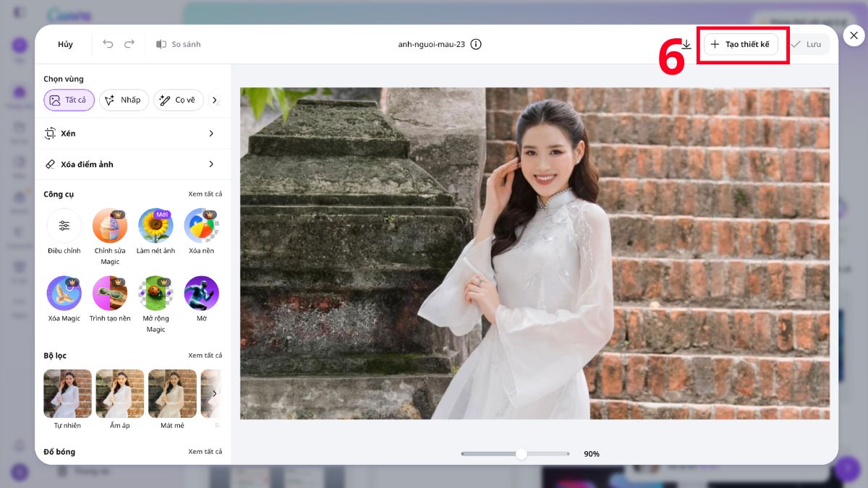This screenshot has height=488, width=868.
Task: Open the Điều chỉnh adjust tool
Action: click(64, 231)
